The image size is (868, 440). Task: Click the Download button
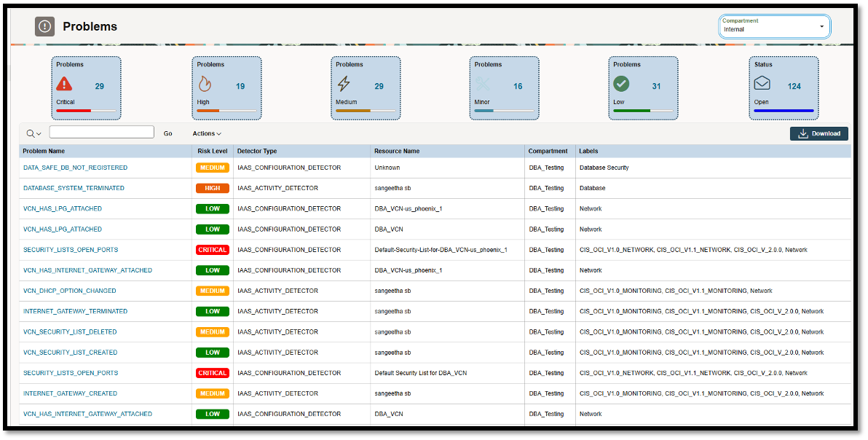818,133
